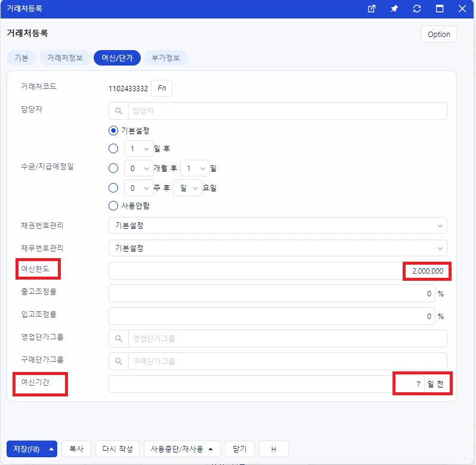Select the 사용안함 radio option
Viewport: 476px width, 465px height.
(x=113, y=206)
